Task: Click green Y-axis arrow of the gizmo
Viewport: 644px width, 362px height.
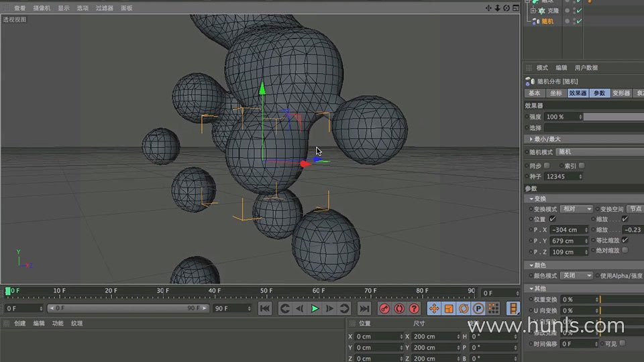Action: tap(262, 88)
